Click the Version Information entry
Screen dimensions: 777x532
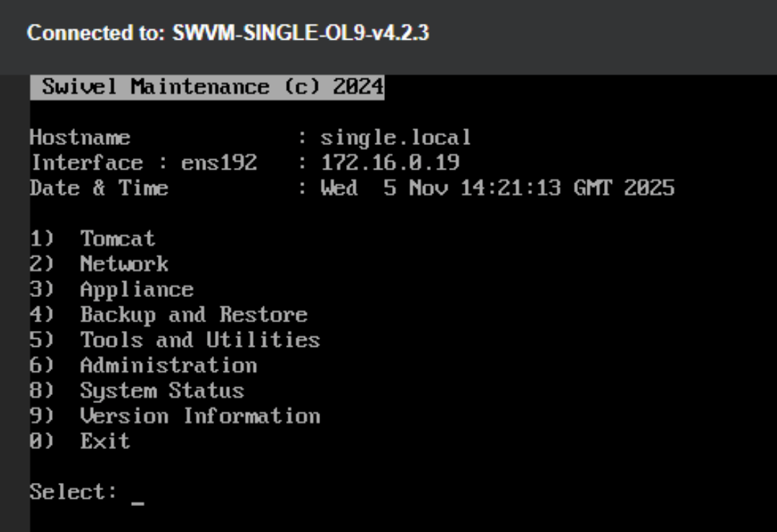point(200,416)
